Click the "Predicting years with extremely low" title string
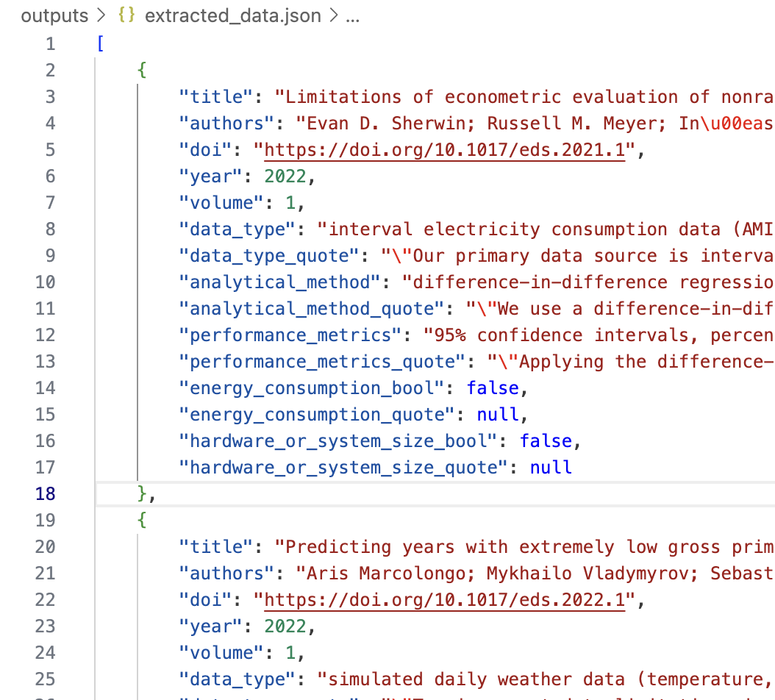 [524, 547]
